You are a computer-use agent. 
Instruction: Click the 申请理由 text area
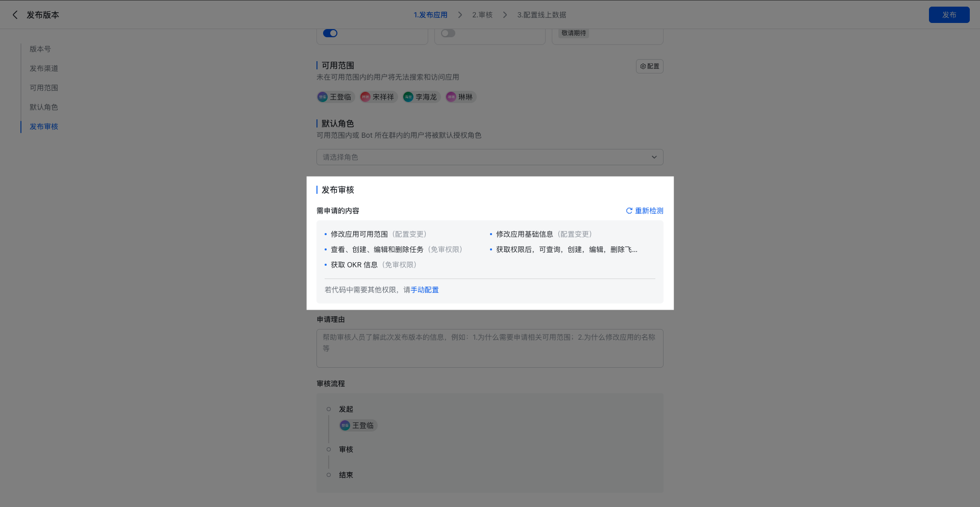pyautogui.click(x=489, y=348)
